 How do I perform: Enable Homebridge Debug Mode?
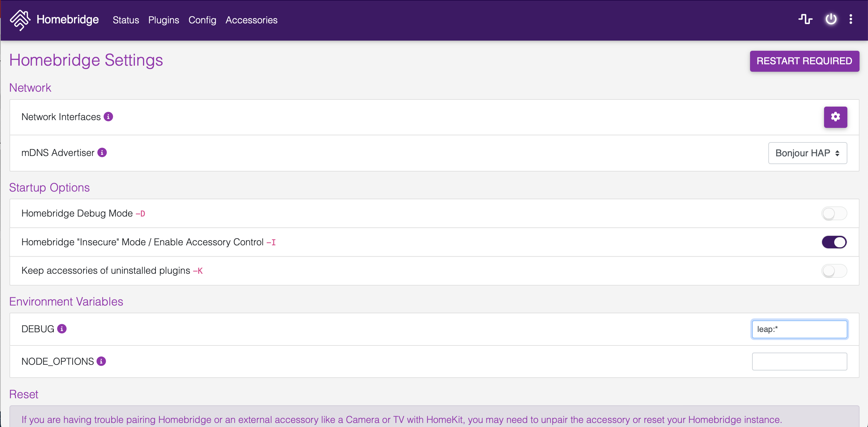(834, 213)
